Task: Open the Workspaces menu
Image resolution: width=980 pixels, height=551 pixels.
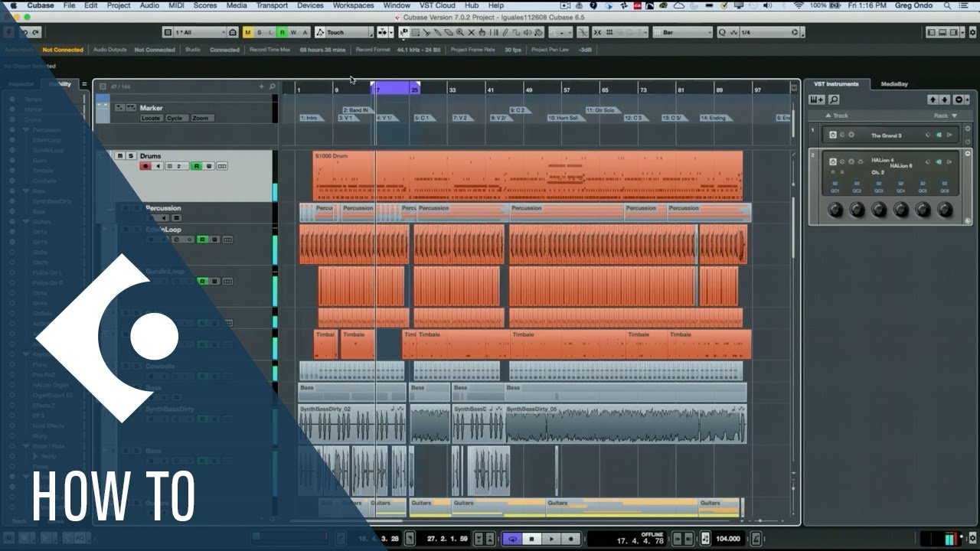Action: (x=353, y=5)
